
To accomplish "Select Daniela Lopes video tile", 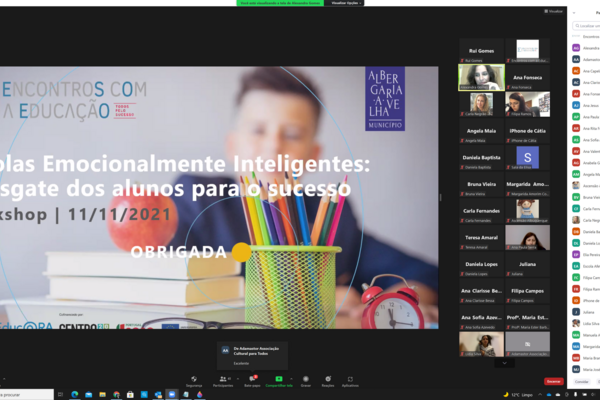I will [x=481, y=264].
